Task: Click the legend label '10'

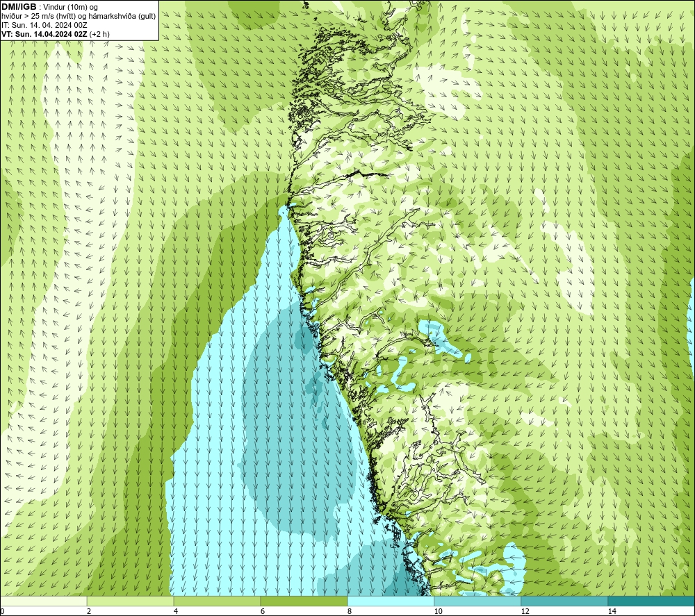Action: 439,611
